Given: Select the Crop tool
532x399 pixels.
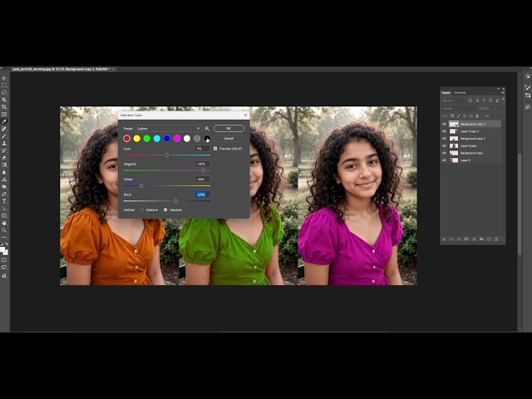Looking at the screenshot, I should [4, 107].
